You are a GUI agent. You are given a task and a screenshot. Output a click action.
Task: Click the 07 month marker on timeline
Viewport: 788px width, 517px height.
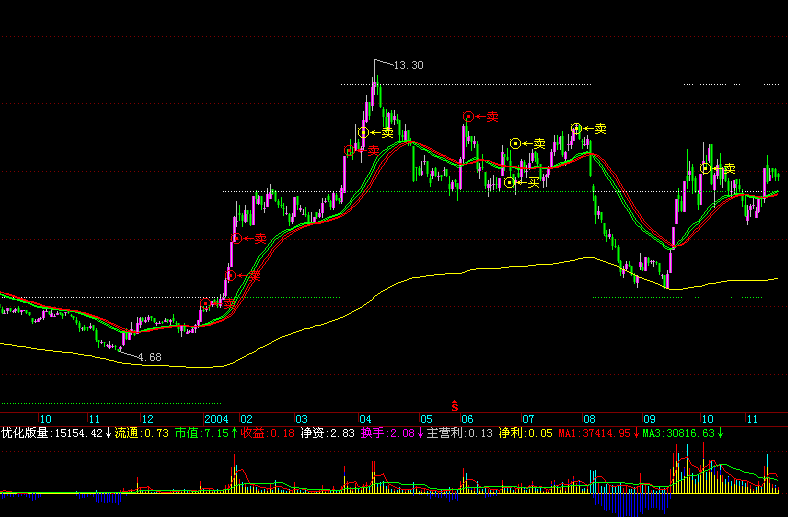point(528,419)
